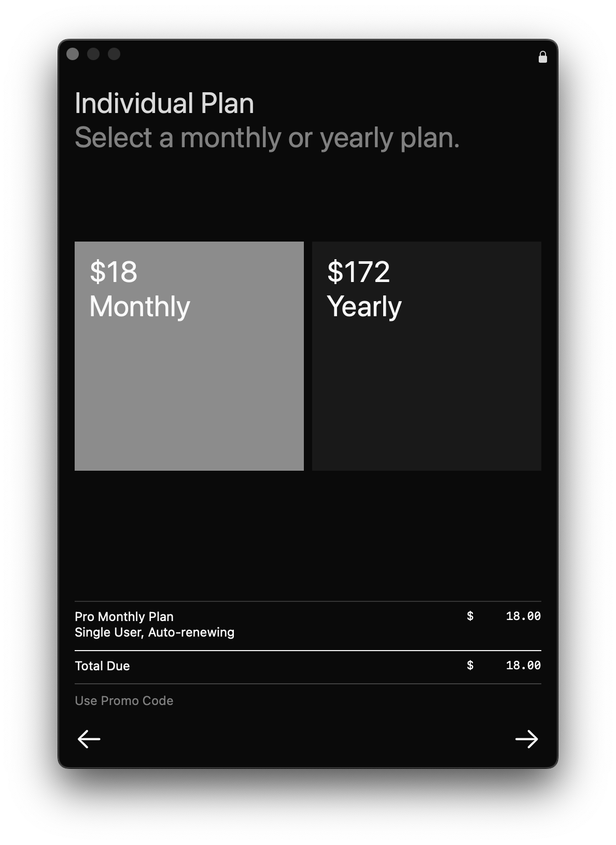This screenshot has height=845, width=616.
Task: Click the 'Monthly' text in the plan card
Action: (139, 306)
